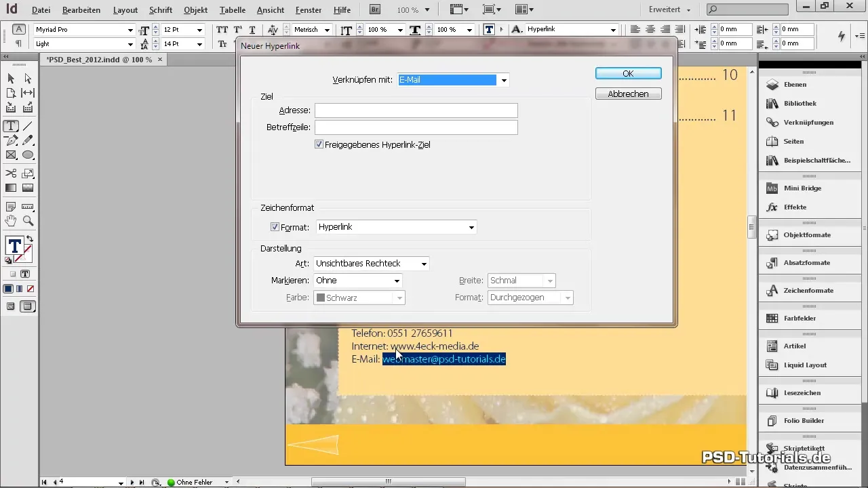This screenshot has width=868, height=488.
Task: Select the Zoom magnifier tool
Action: point(28,221)
